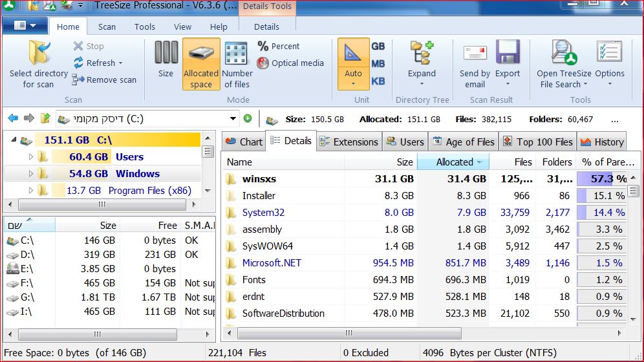Click the green start scan button
The image size is (644, 362).
pos(248,118)
